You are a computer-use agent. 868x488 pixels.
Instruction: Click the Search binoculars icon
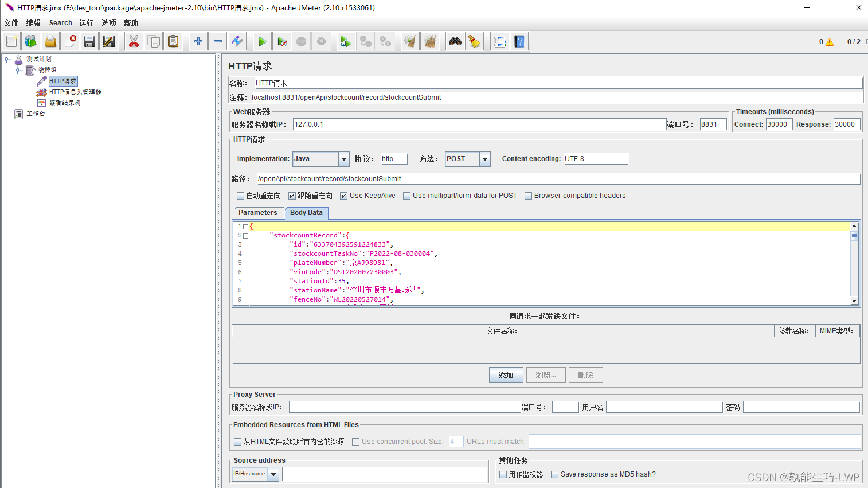(x=455, y=41)
